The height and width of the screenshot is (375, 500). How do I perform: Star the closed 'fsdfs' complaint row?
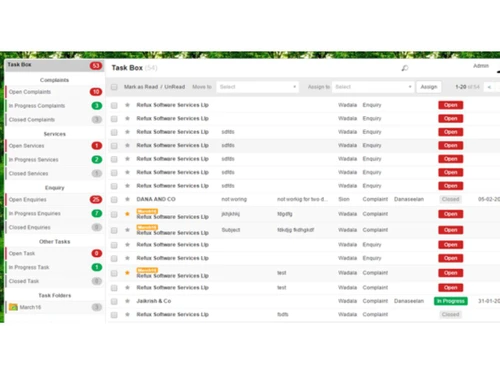pyautogui.click(x=127, y=314)
